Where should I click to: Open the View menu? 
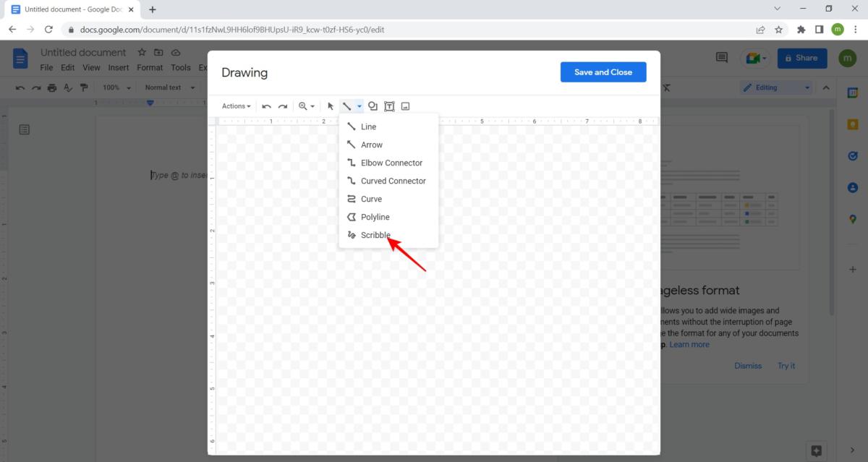click(x=91, y=68)
